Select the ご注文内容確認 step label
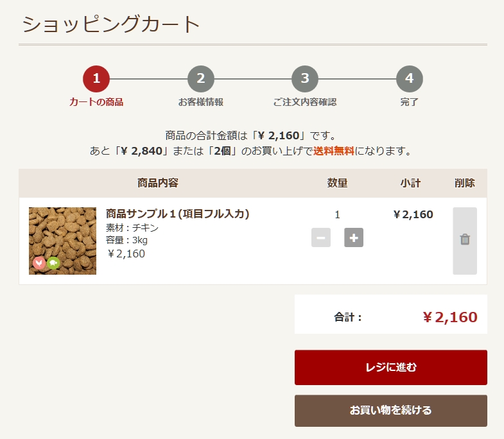The width and height of the screenshot is (504, 439). coord(305,102)
